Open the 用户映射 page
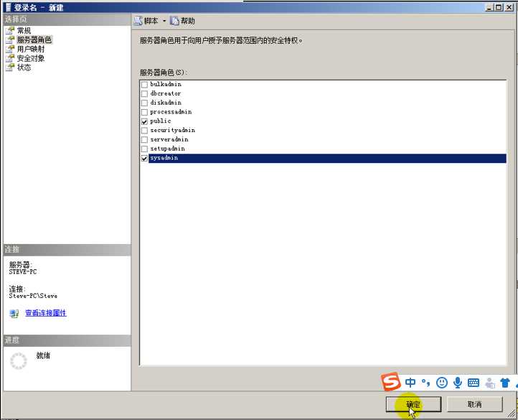This screenshot has width=518, height=420. coord(31,49)
